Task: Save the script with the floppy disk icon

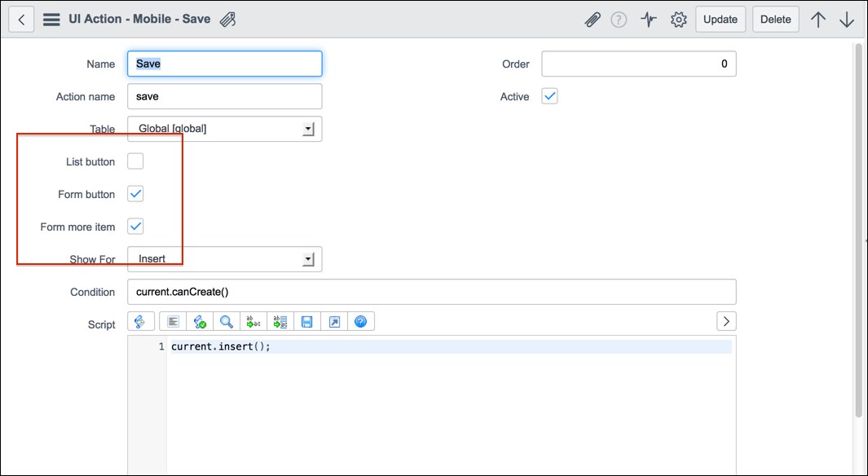Action: [x=306, y=321]
